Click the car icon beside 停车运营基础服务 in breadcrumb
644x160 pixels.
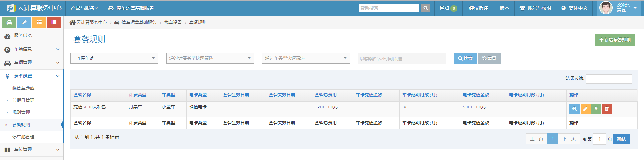(117, 22)
